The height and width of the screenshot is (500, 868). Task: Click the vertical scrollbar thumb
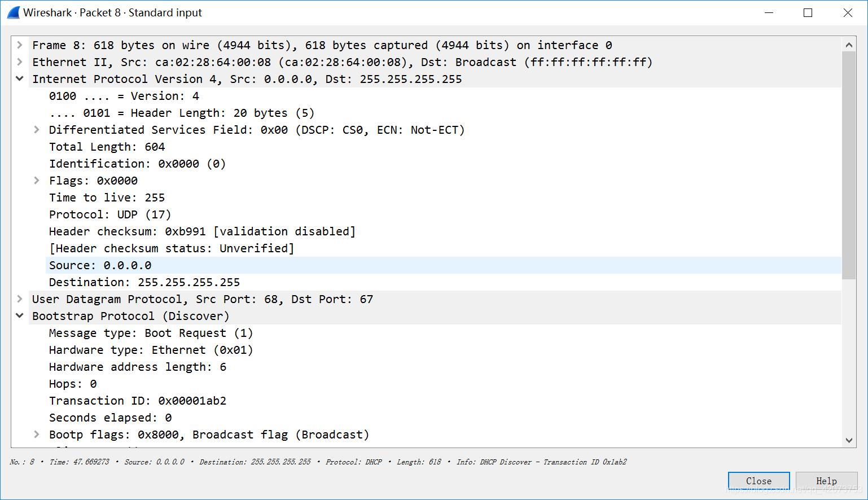point(849,165)
